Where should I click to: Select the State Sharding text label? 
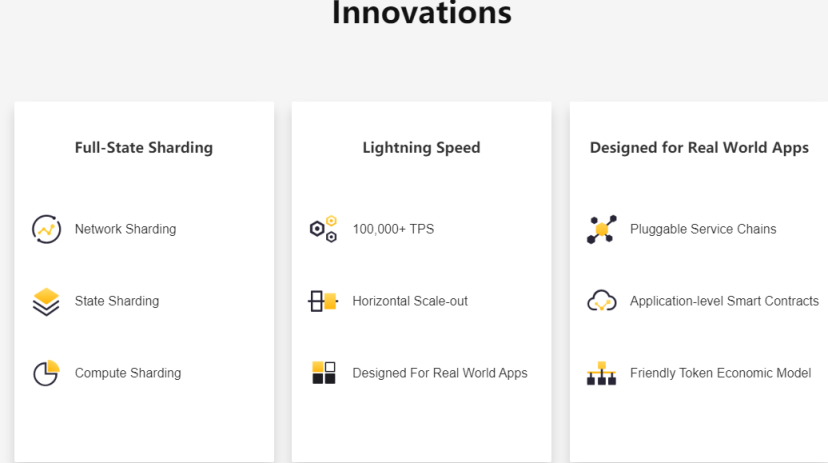[117, 301]
